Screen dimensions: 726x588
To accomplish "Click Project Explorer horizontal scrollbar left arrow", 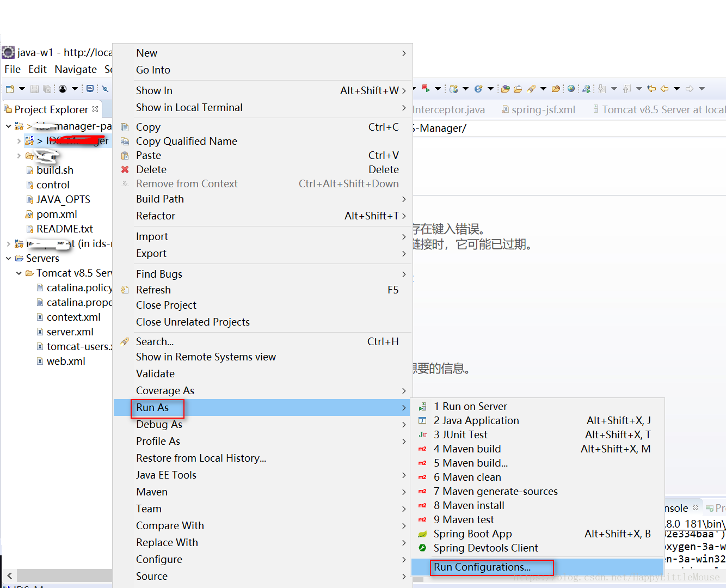I will click(x=9, y=575).
